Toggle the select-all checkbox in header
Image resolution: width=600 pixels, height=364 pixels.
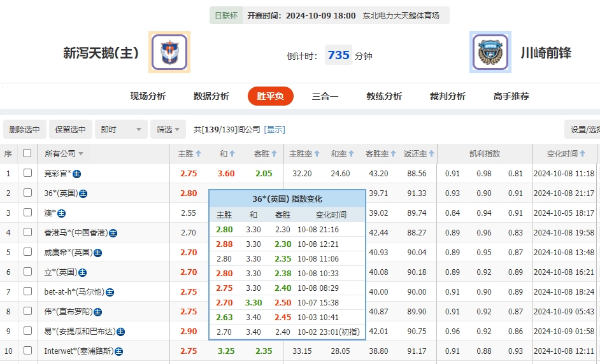[27, 153]
